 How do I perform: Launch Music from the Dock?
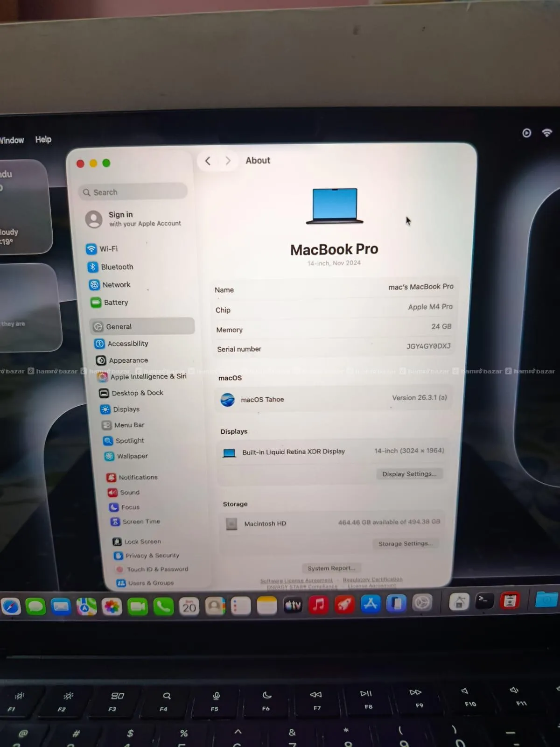pyautogui.click(x=319, y=605)
